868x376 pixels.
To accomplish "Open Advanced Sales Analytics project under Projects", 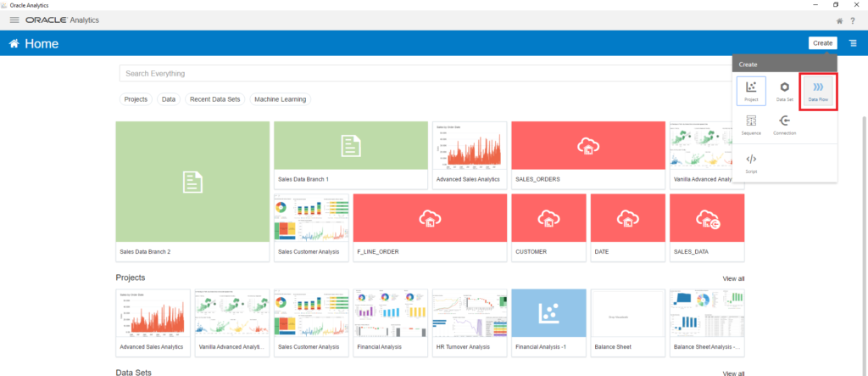I will (153, 323).
